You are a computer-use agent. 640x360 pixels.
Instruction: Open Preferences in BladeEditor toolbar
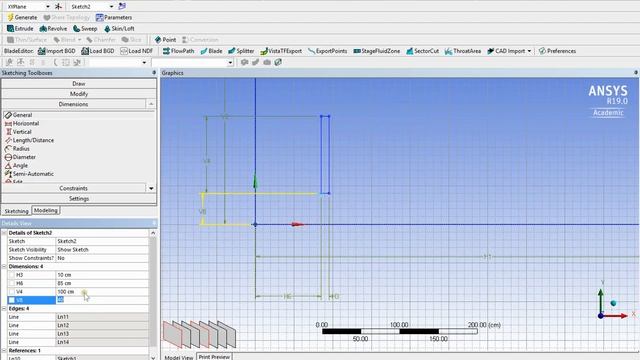pyautogui.click(x=557, y=51)
